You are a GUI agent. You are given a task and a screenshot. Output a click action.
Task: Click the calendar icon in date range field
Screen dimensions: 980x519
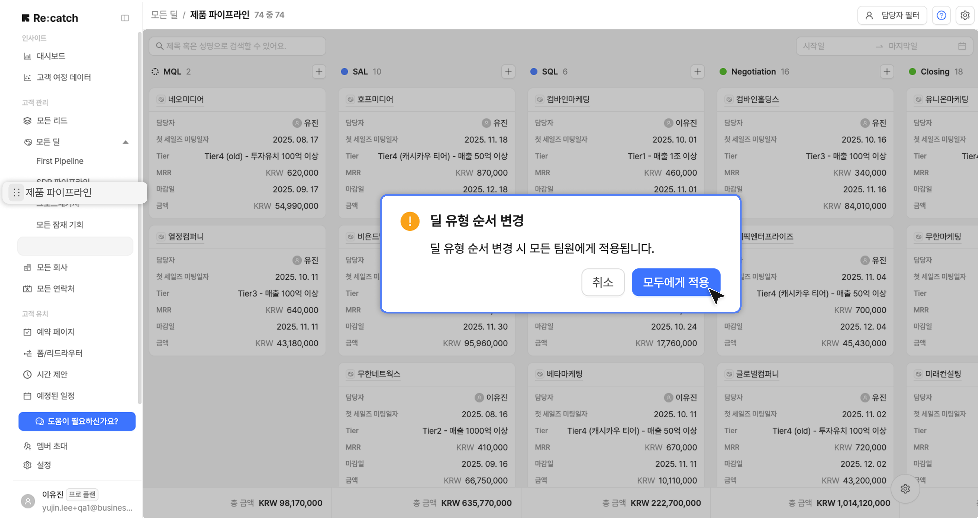pos(962,46)
